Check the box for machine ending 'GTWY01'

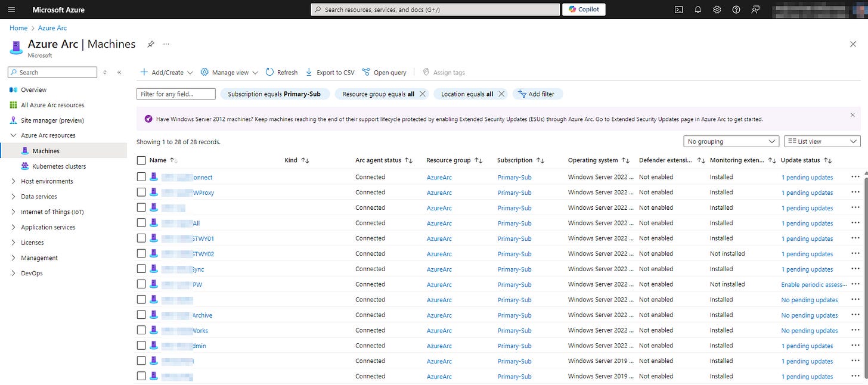141,238
